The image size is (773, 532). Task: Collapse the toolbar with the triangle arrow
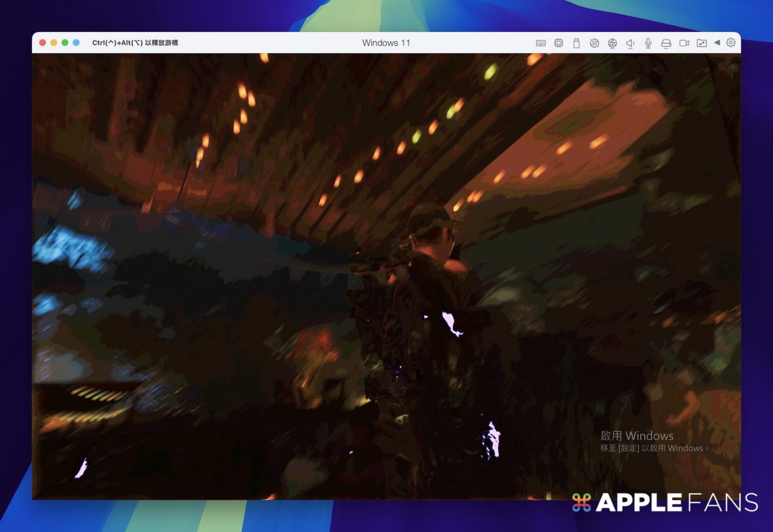pos(717,43)
